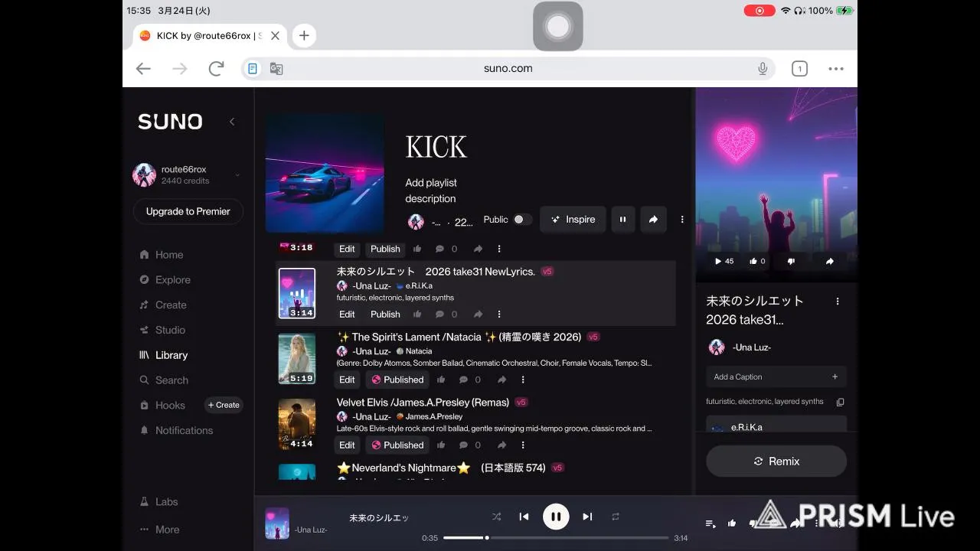
Task: Click the Remix button
Action: pos(776,461)
